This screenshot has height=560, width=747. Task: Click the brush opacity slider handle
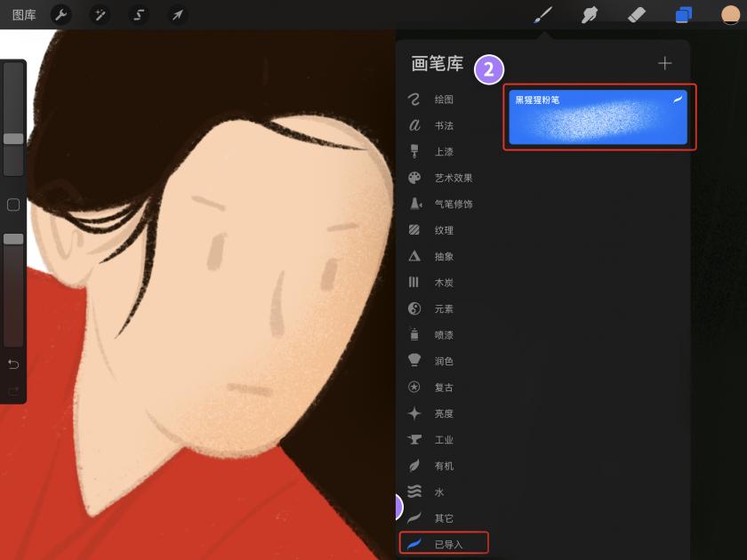click(13, 239)
